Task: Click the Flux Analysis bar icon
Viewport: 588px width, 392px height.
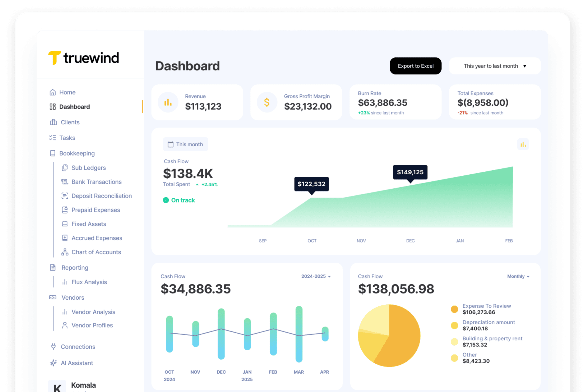Action: pos(65,282)
